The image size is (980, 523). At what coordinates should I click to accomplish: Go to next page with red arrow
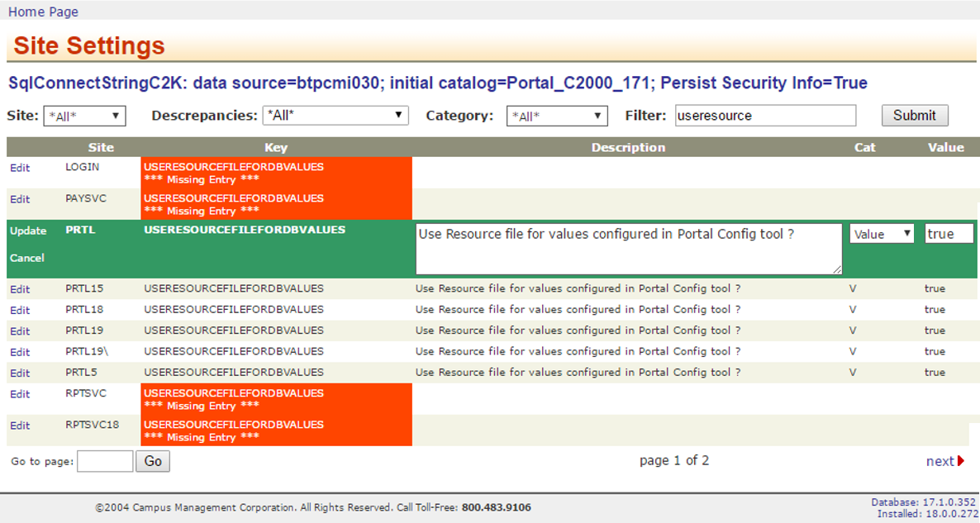coord(944,461)
